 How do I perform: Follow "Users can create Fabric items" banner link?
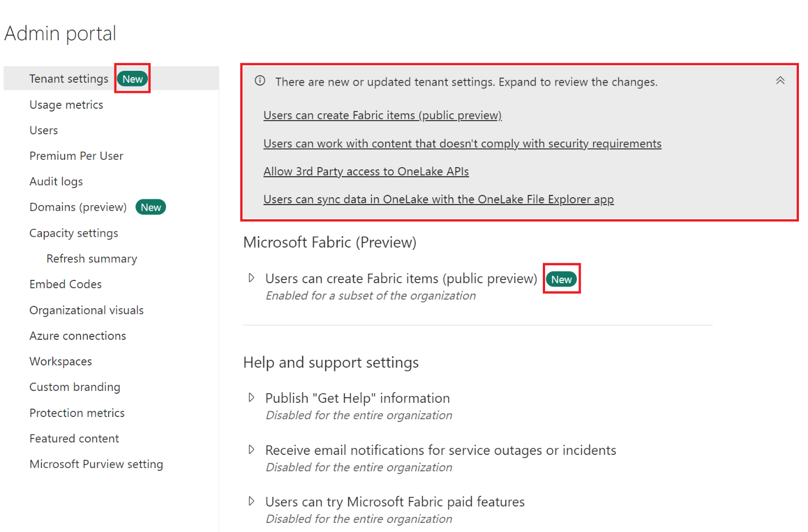(382, 116)
